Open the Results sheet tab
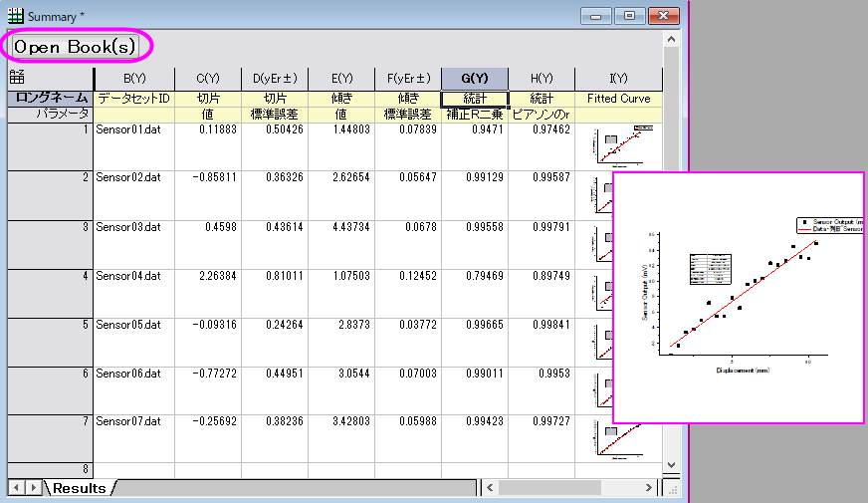The height and width of the screenshot is (503, 868). pyautogui.click(x=80, y=488)
